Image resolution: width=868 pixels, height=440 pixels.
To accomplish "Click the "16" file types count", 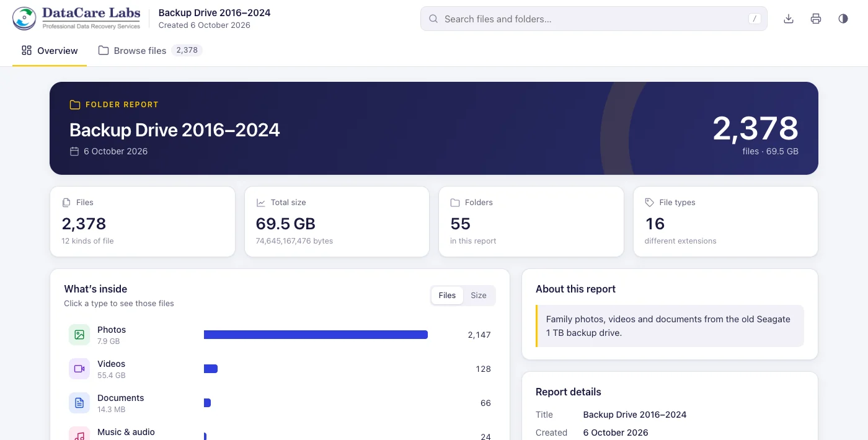I will (x=655, y=224).
